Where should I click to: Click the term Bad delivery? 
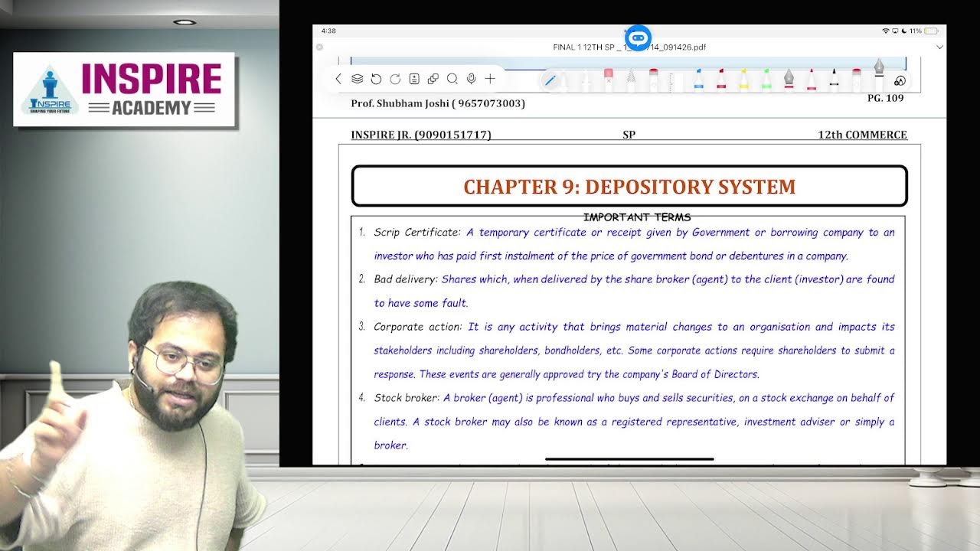[x=406, y=279]
